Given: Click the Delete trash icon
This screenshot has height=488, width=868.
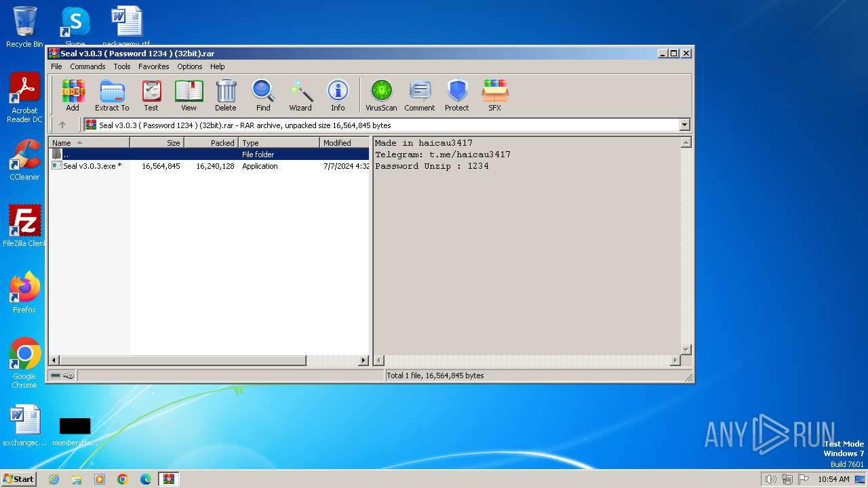Looking at the screenshot, I should [x=226, y=96].
